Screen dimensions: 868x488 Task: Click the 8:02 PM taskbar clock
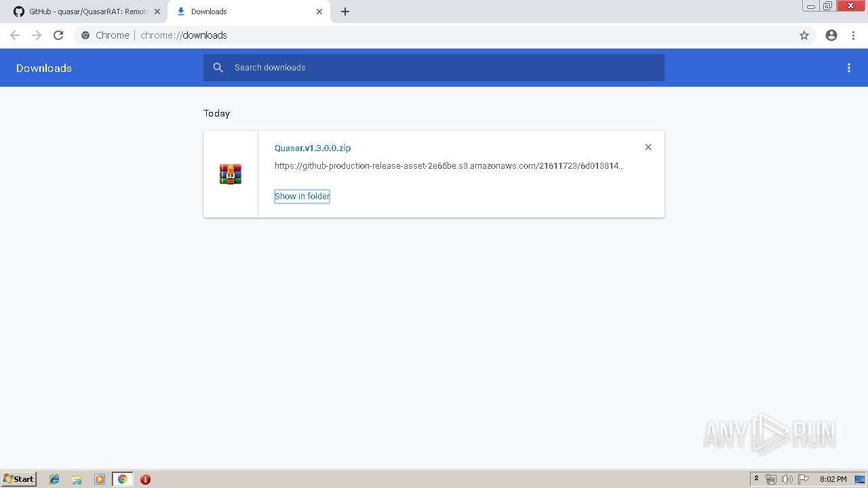coord(833,479)
